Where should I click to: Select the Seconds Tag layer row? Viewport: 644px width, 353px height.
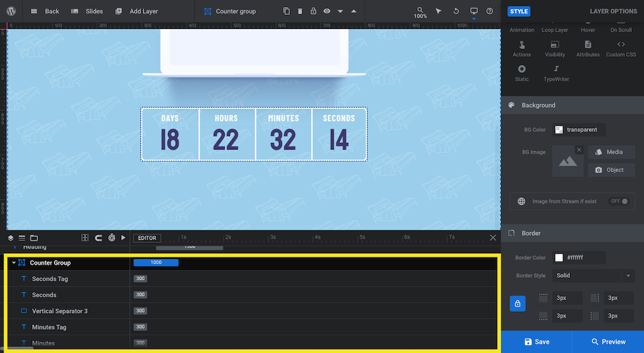pos(68,279)
